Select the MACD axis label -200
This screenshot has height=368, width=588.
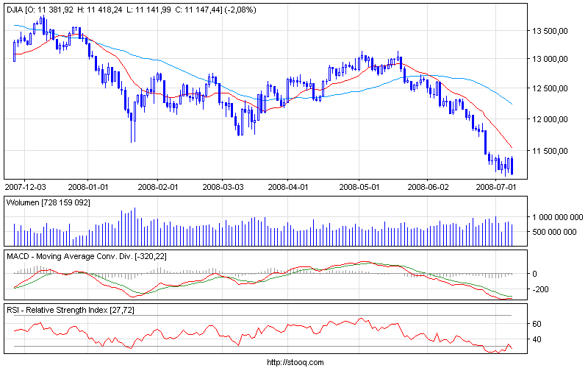540,289
